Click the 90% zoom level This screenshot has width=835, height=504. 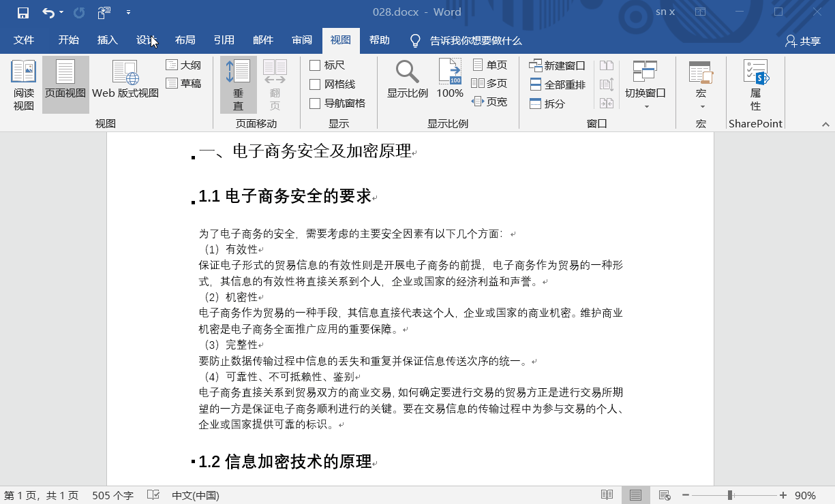pyautogui.click(x=806, y=496)
